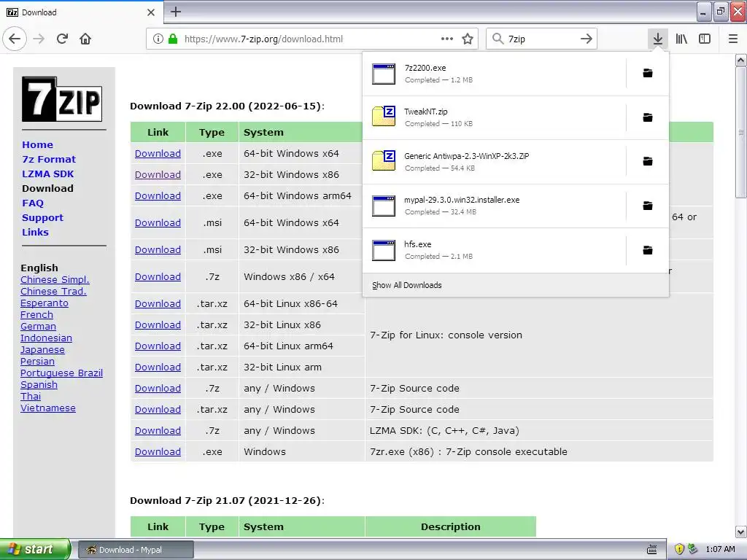The image size is (747, 560).
Task: Open the FAQ page
Action: coord(32,203)
